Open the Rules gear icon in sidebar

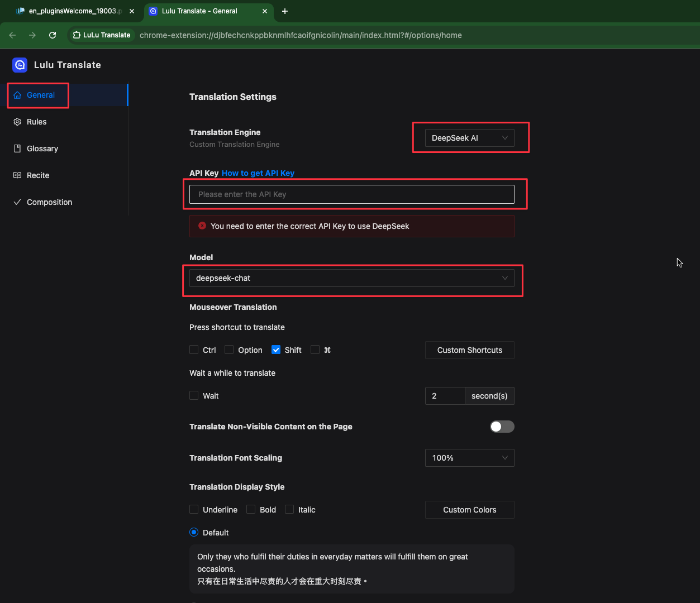pos(17,122)
